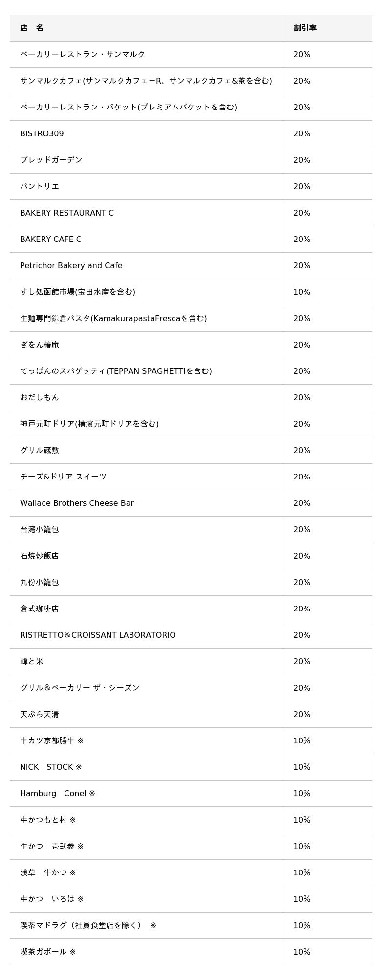
Task: Select RISTRETTO＆CROISSANT LABORATORIO entry
Action: pyautogui.click(x=98, y=635)
